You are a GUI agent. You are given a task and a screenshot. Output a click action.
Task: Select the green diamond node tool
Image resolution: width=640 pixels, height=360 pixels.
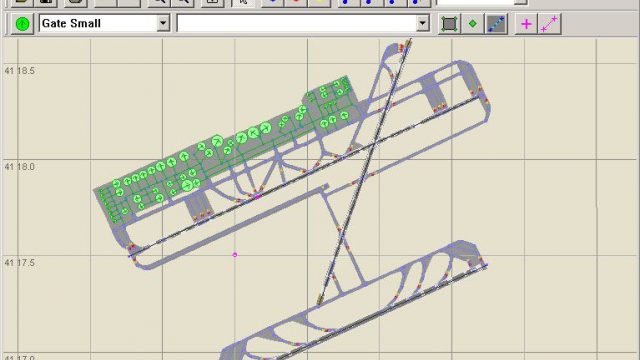pyautogui.click(x=473, y=24)
